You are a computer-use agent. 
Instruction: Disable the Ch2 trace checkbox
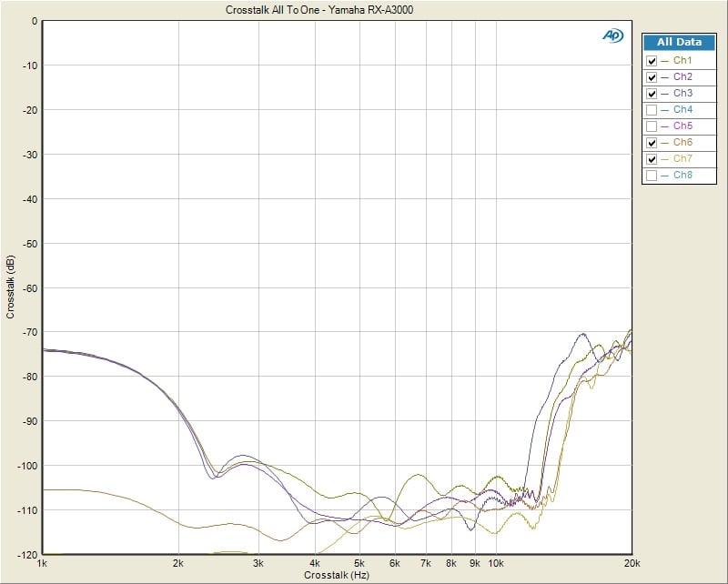[652, 77]
